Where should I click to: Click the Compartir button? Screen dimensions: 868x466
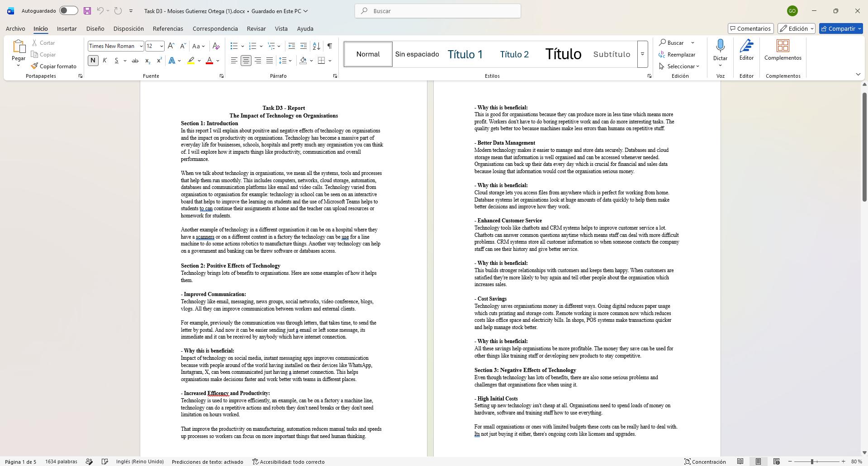tap(841, 28)
